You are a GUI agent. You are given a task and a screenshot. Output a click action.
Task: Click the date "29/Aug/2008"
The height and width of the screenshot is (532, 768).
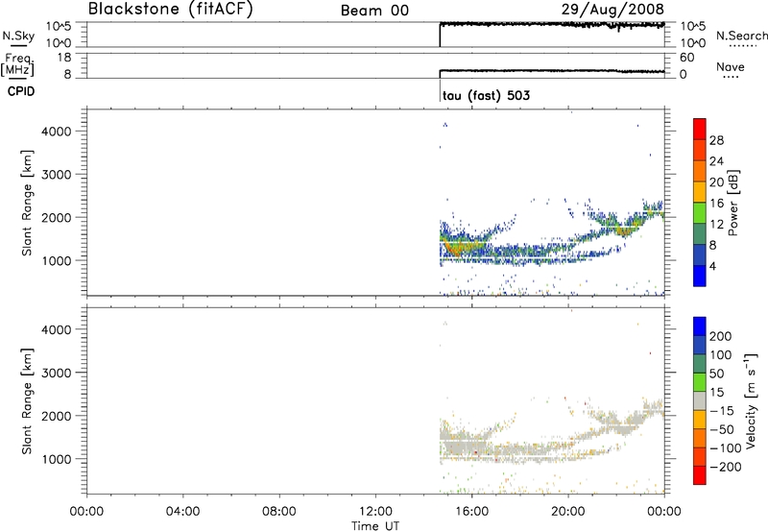(x=612, y=10)
